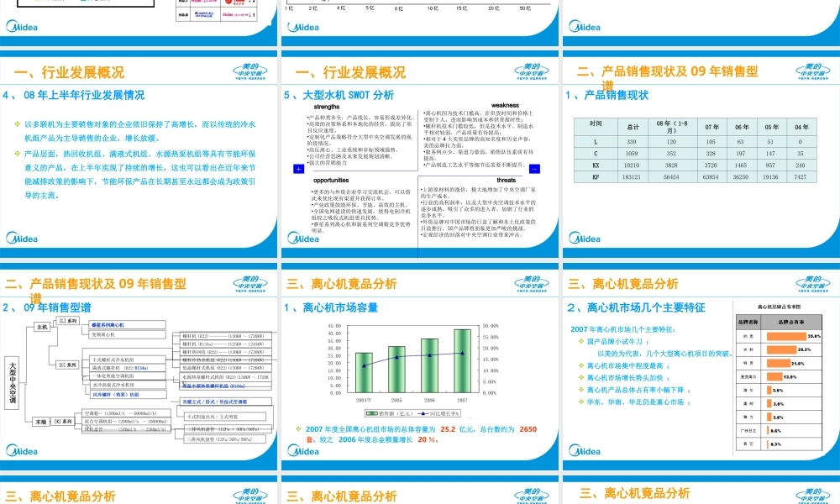This screenshot has width=840, height=504.
Task: Click the green 销售额 legend color swatch
Action: click(372, 412)
